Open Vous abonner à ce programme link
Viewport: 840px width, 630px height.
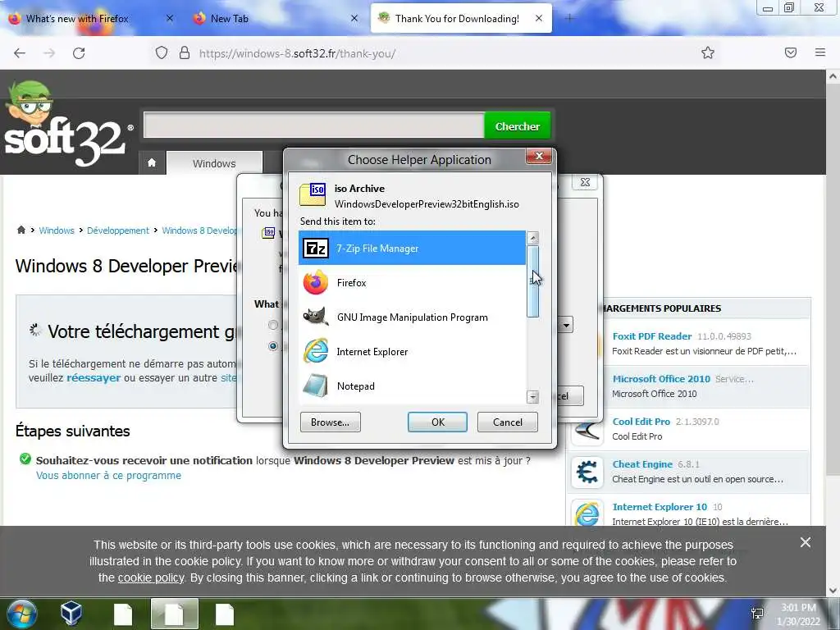coord(109,475)
